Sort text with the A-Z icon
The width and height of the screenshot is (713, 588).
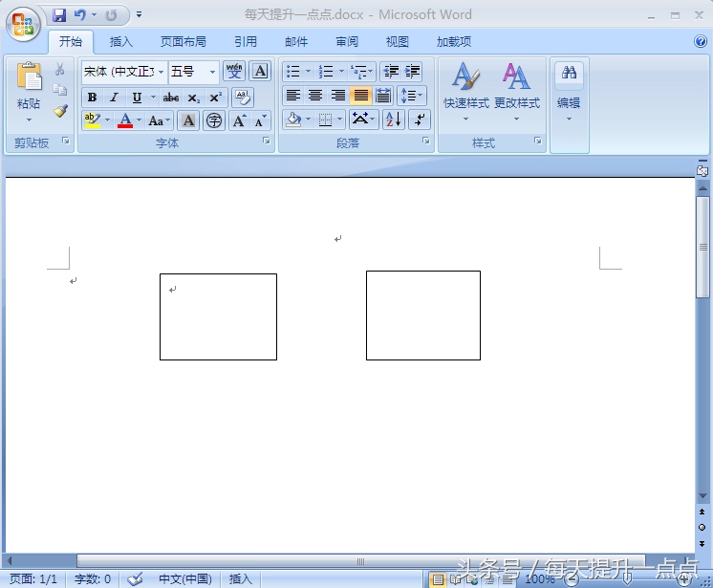pyautogui.click(x=394, y=120)
